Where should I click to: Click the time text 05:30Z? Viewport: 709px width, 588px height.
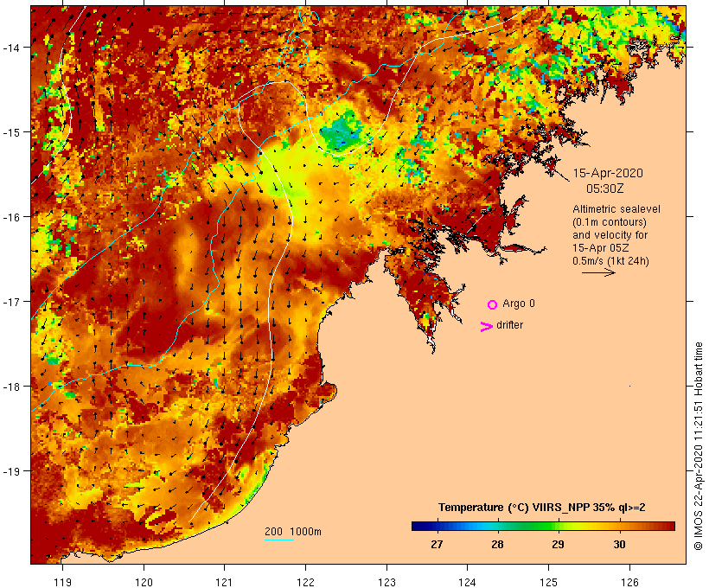(x=605, y=189)
